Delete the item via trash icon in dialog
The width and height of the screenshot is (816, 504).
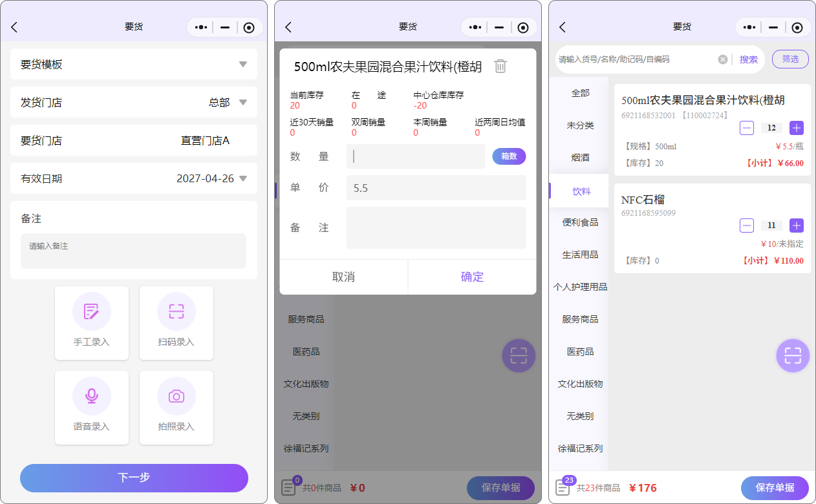(x=500, y=66)
